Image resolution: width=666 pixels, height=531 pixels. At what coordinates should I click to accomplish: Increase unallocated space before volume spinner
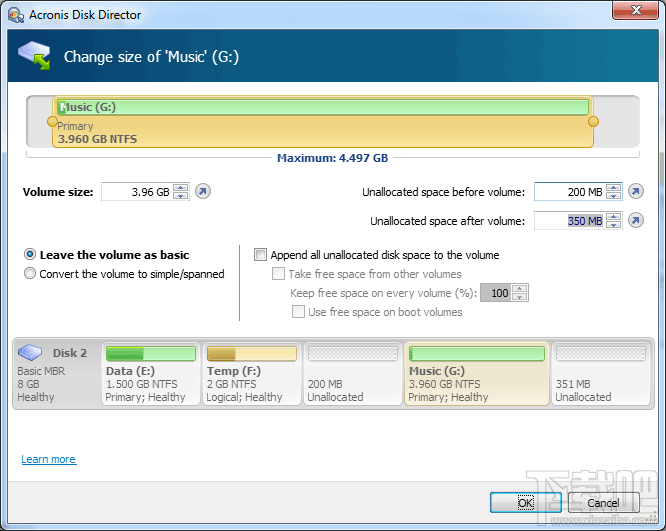point(614,188)
